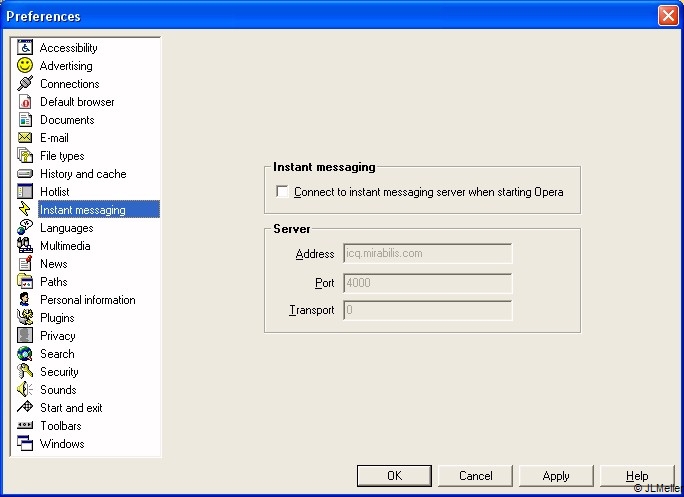Image resolution: width=684 pixels, height=497 pixels.
Task: Close the Preferences dialog
Action: [x=668, y=16]
